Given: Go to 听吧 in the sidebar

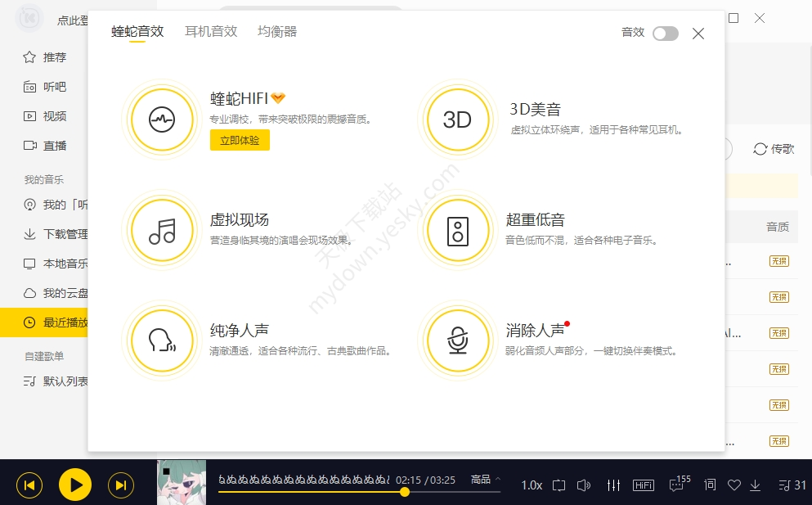Looking at the screenshot, I should 44,87.
